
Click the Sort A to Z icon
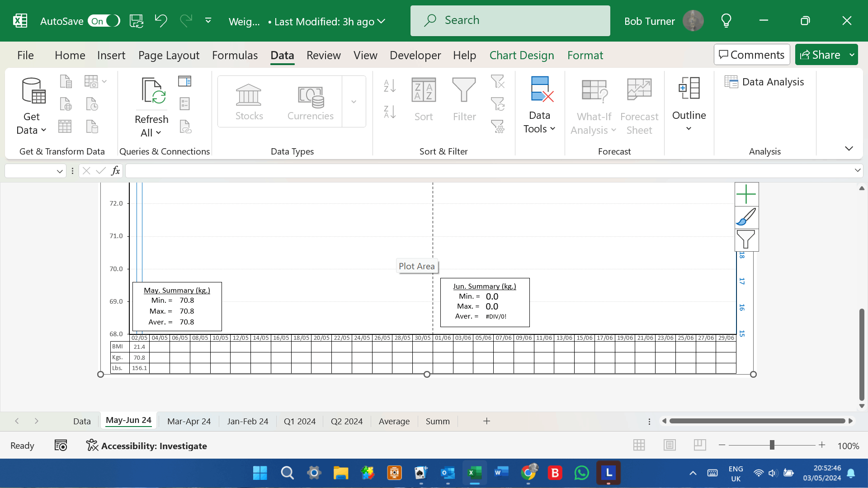coord(390,85)
